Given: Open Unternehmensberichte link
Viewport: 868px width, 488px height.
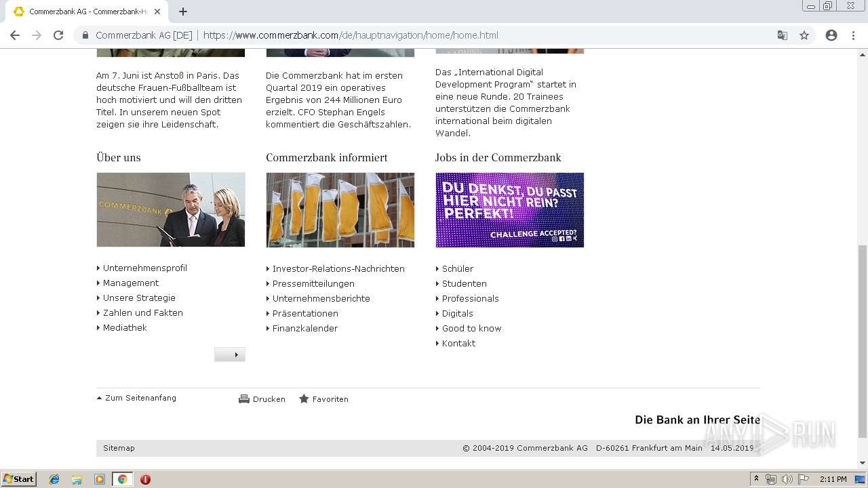Looking at the screenshot, I should tap(321, 299).
